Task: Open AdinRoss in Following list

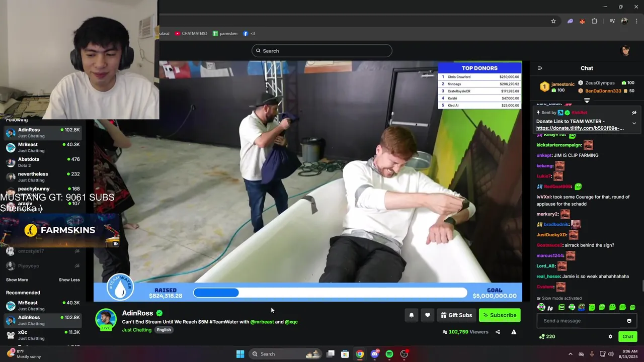Action: tap(42, 133)
